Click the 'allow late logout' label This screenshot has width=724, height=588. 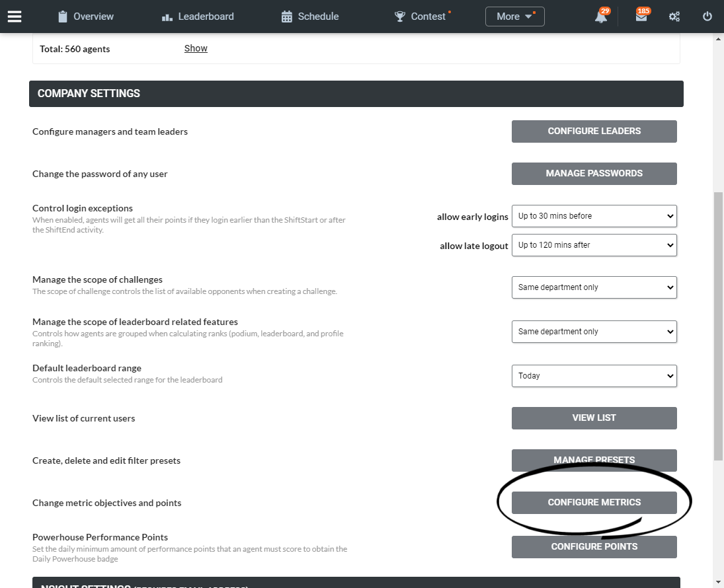473,246
